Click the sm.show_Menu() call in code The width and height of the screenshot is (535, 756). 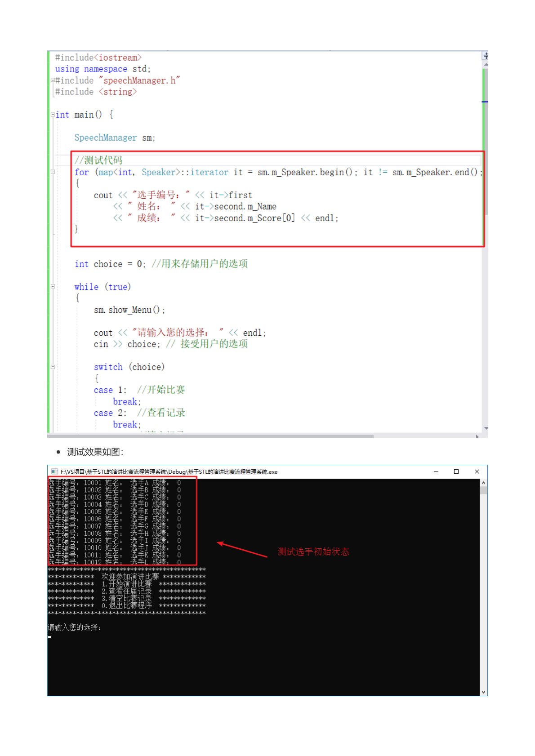(129, 310)
